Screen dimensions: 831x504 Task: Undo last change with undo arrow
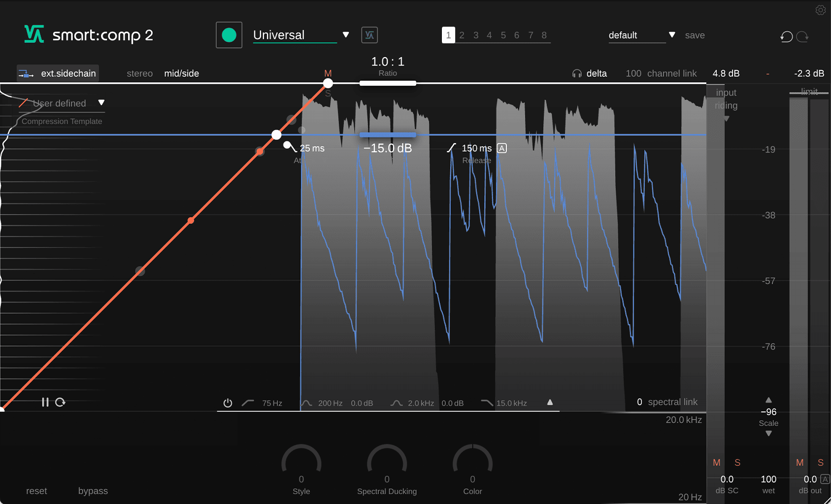tap(787, 36)
